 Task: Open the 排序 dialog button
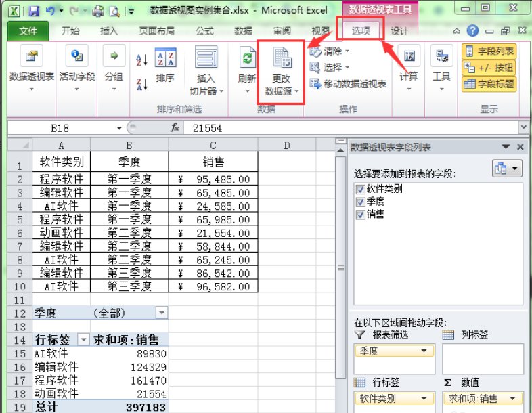pos(165,66)
